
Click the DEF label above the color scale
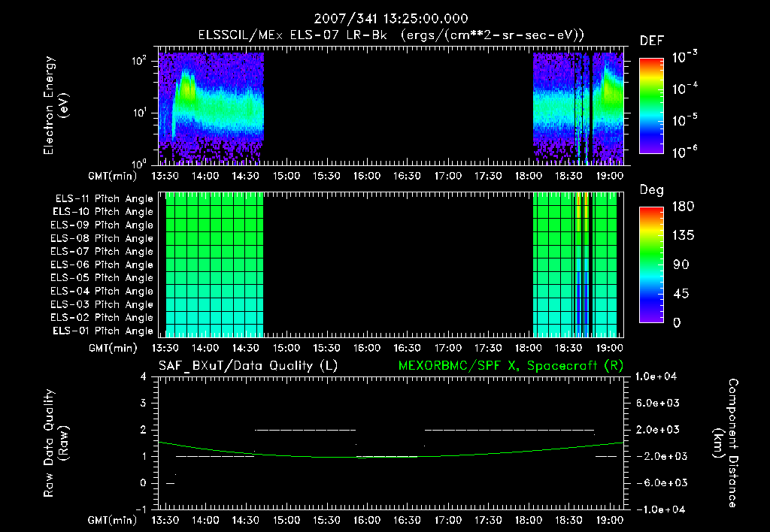[652, 41]
